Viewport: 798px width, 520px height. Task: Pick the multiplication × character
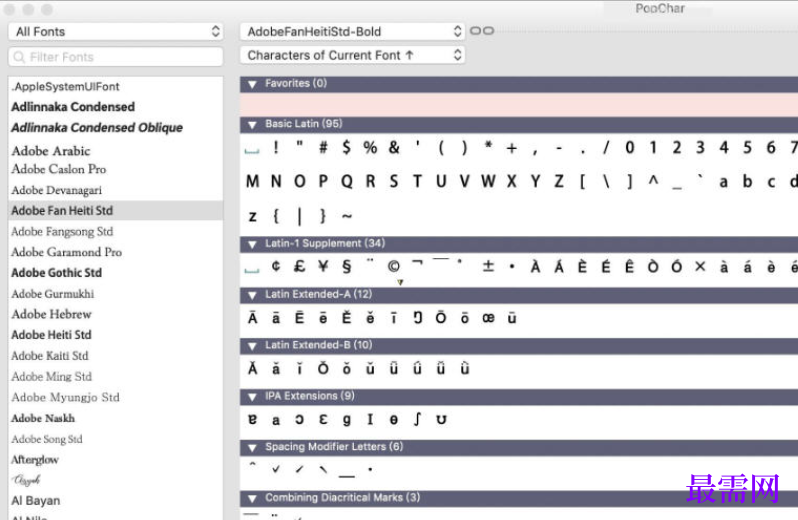coord(700,266)
